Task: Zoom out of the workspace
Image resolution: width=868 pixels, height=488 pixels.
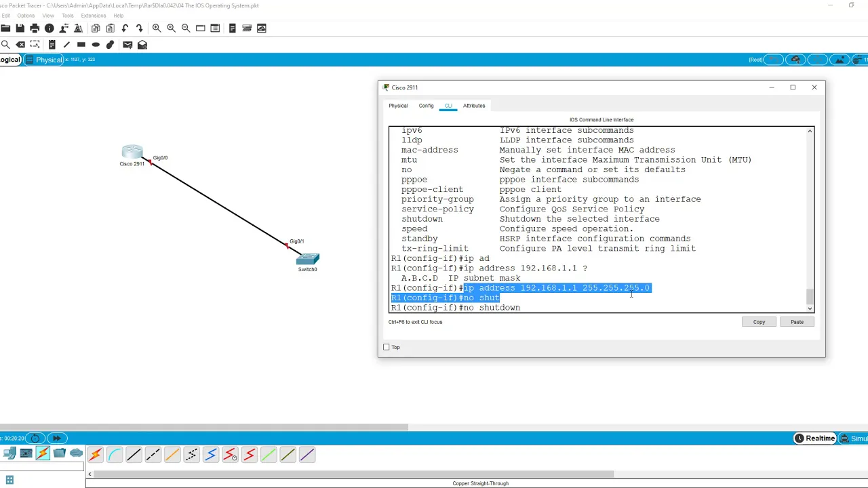Action: point(186,28)
